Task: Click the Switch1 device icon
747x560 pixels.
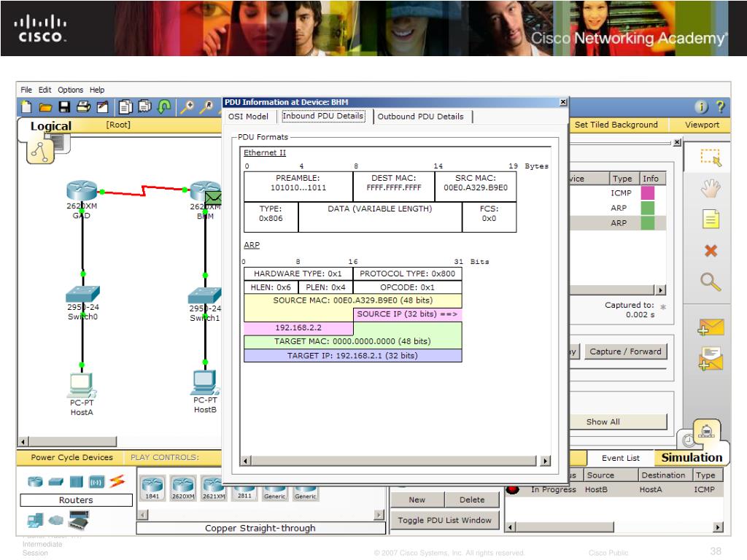Action: point(205,295)
